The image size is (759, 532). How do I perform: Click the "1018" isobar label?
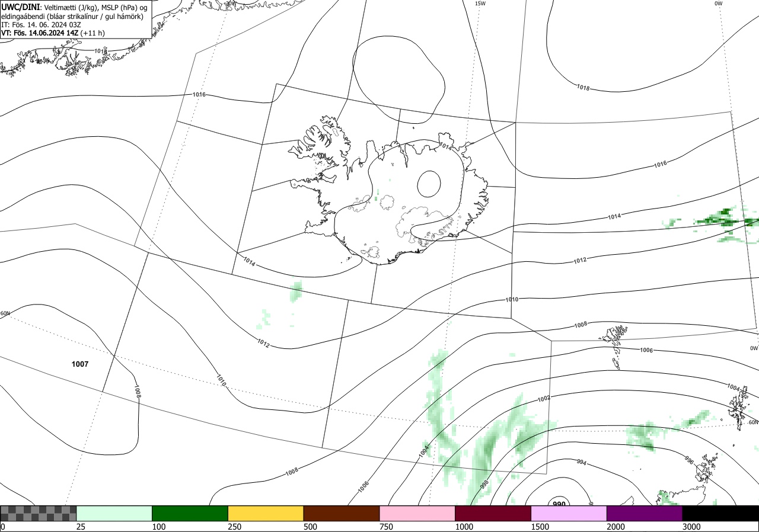point(583,88)
